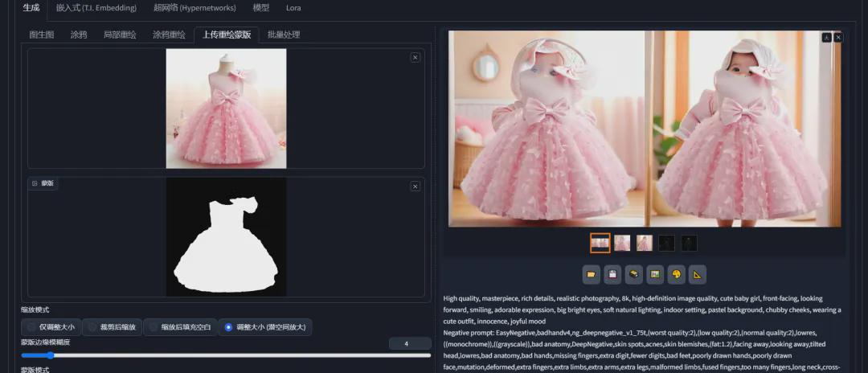Screen dimensions: 868x373
Task: Send image to extras triangle ruler icon
Action: [x=698, y=274]
